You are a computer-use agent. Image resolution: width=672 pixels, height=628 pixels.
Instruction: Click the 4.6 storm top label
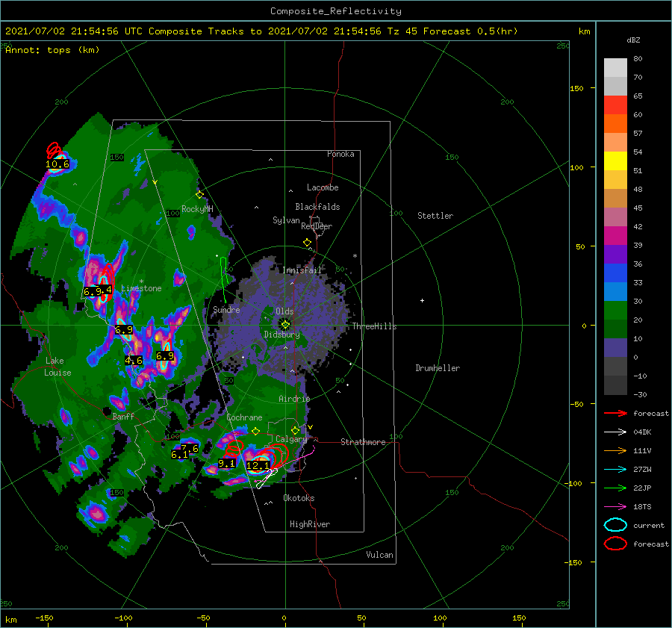coord(134,361)
